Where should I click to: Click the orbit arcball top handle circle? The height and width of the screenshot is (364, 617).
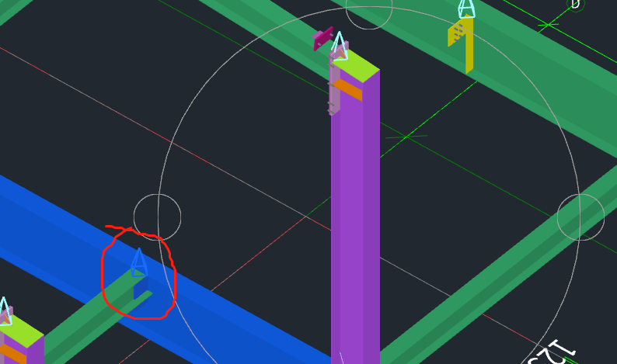369,8
